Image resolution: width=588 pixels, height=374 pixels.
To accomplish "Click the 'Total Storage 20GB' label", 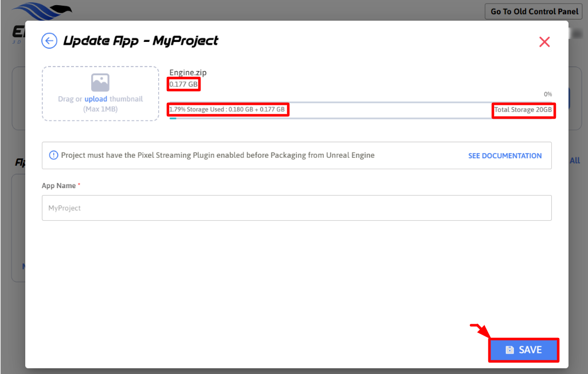I will [523, 110].
